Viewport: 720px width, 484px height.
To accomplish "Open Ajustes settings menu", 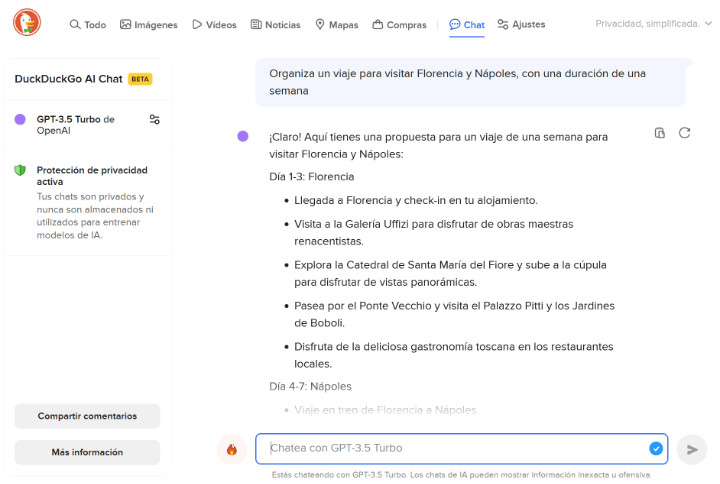I will [x=521, y=24].
